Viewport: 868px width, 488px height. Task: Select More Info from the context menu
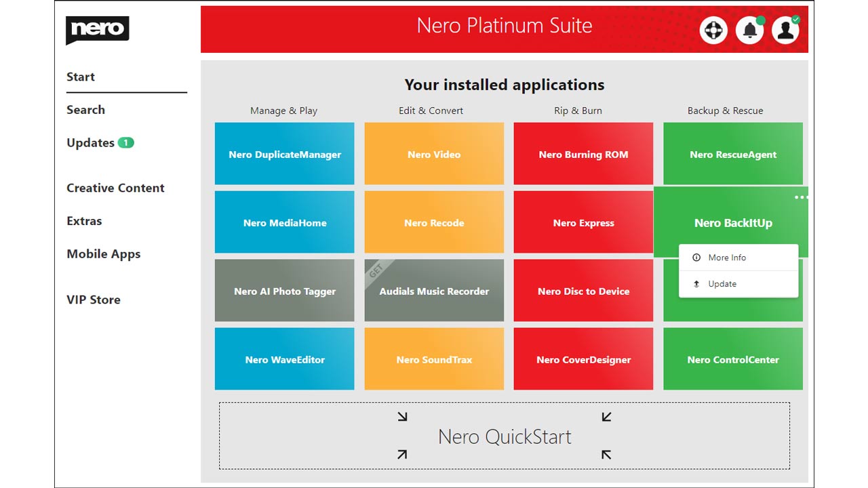(727, 258)
